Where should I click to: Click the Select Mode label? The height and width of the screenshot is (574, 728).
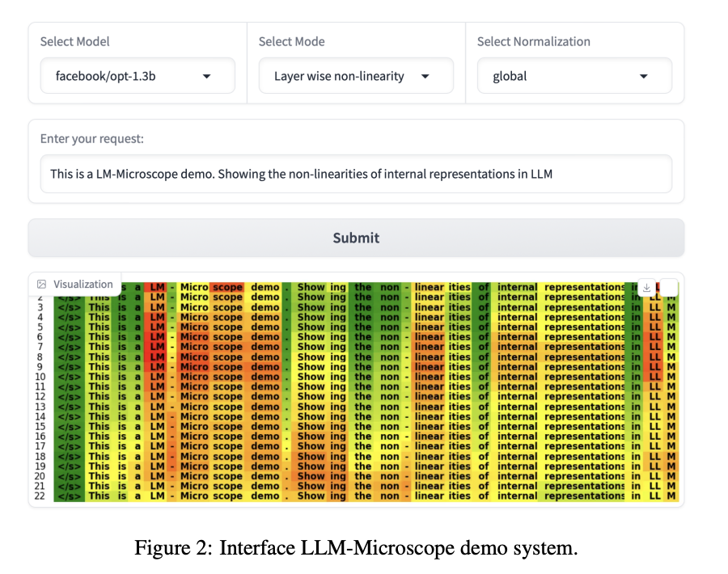tap(291, 41)
